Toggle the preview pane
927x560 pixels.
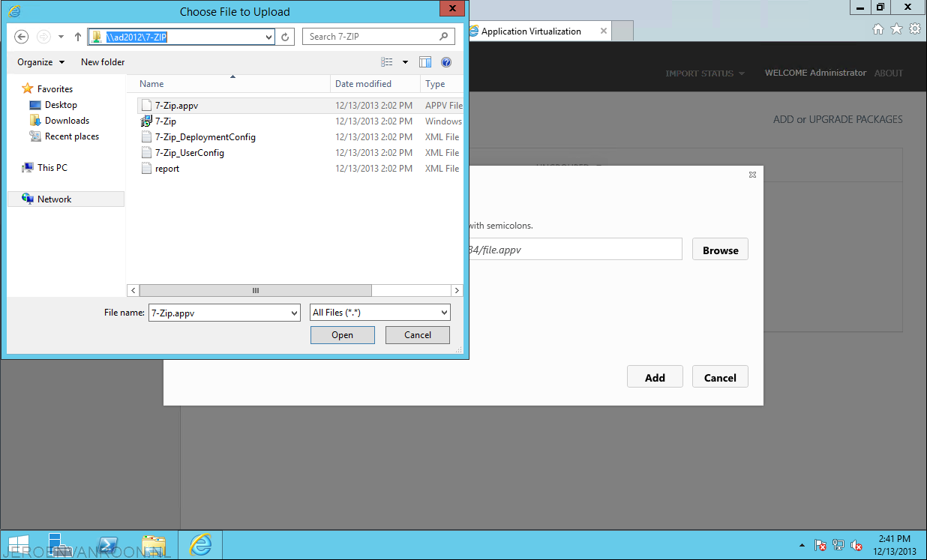coord(425,62)
